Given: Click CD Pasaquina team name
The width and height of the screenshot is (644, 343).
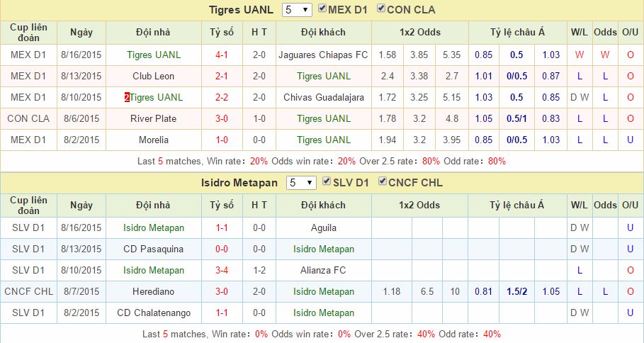Looking at the screenshot, I should (154, 249).
